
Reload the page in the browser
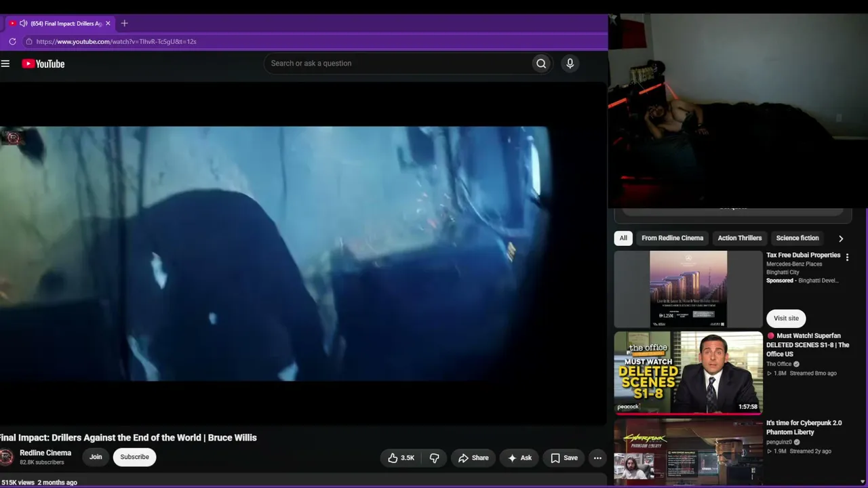[x=12, y=41]
